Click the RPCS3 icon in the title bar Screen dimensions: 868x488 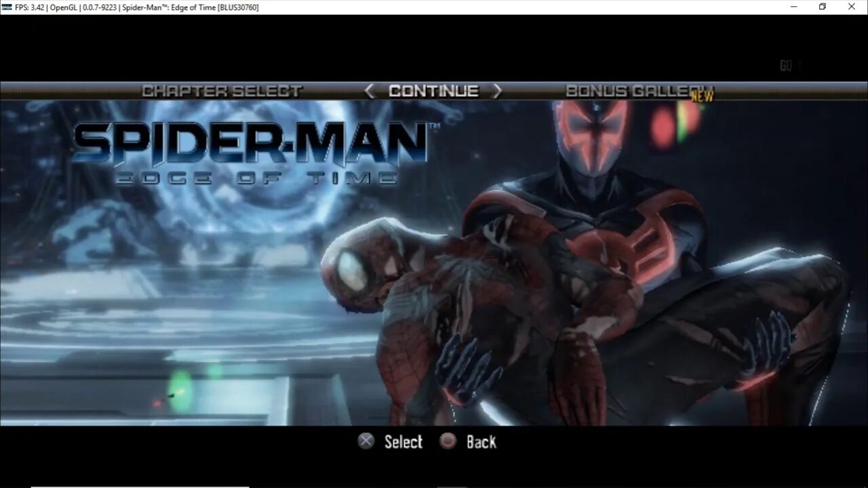(7, 7)
